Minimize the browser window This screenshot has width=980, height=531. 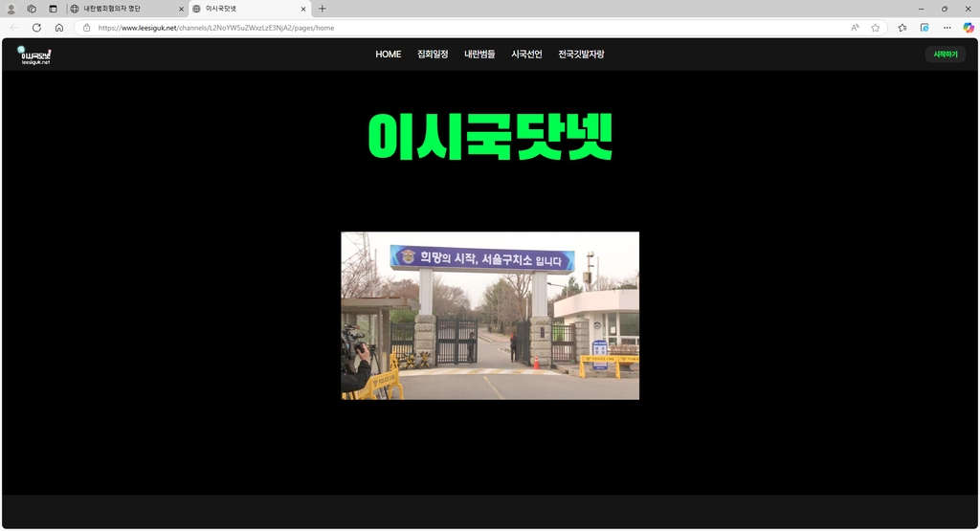(x=921, y=9)
